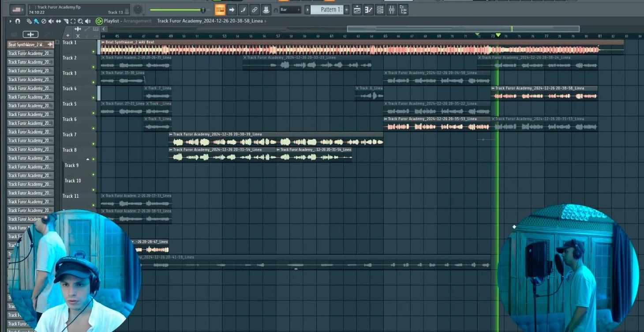Image resolution: width=644 pixels, height=332 pixels.
Task: Select the Mute tool
Action: (51, 21)
